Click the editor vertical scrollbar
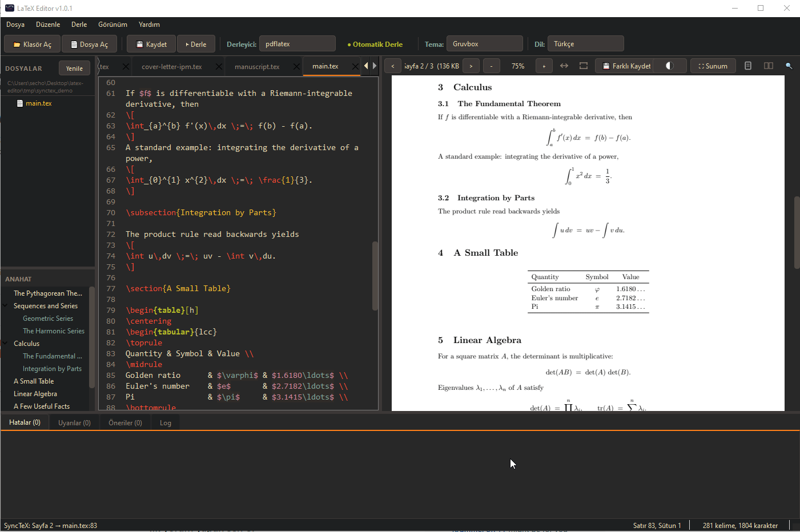The width and height of the screenshot is (800, 532). tap(375, 276)
